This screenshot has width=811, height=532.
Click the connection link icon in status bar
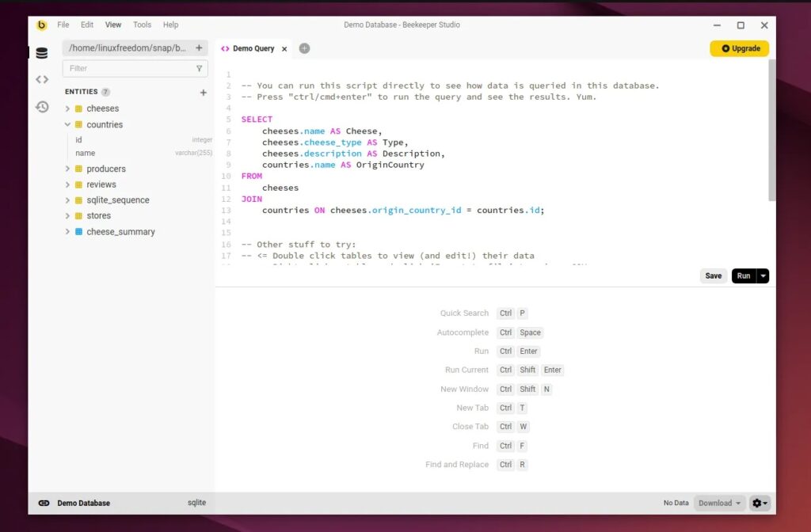click(44, 503)
